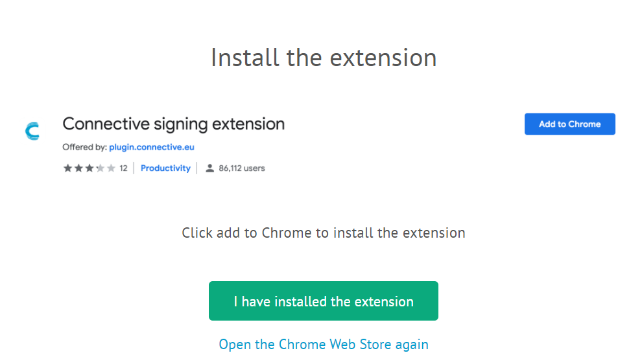Viewport: 631px width, 364px height.
Task: Click the fifth, gray rating star
Action: coord(111,168)
